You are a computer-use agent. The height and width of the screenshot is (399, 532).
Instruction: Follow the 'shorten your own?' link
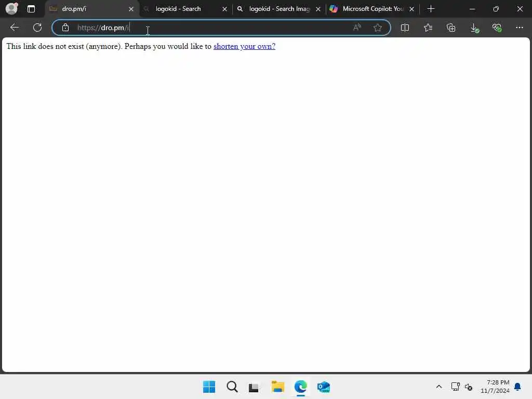[x=244, y=46]
